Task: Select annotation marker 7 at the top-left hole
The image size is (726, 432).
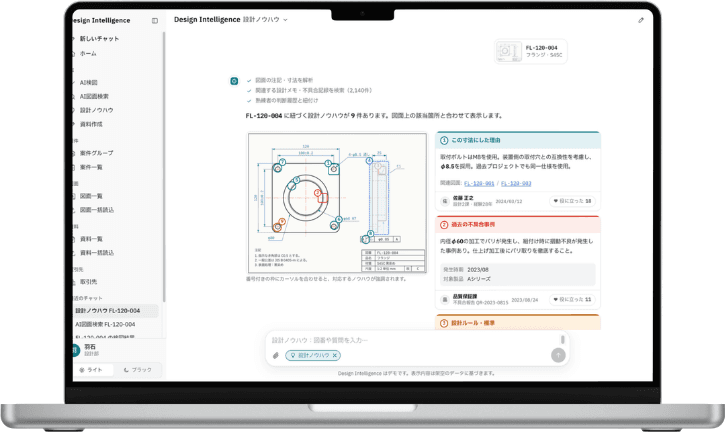Action: pos(282,162)
